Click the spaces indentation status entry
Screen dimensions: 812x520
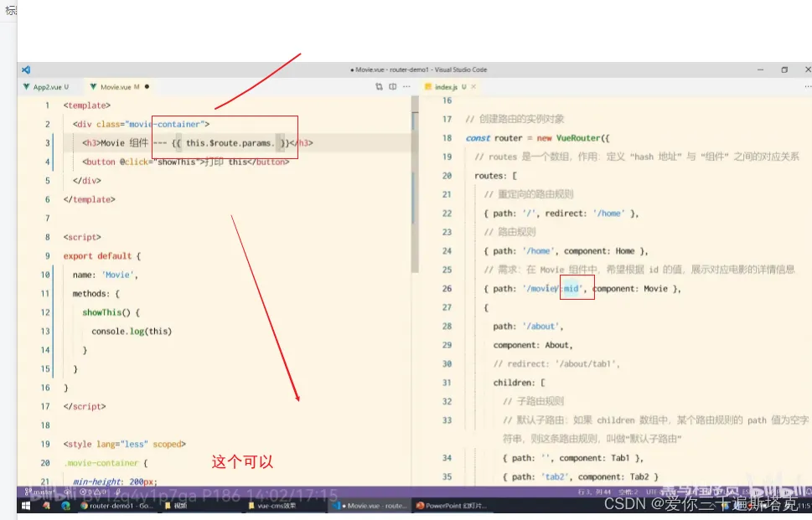click(628, 492)
